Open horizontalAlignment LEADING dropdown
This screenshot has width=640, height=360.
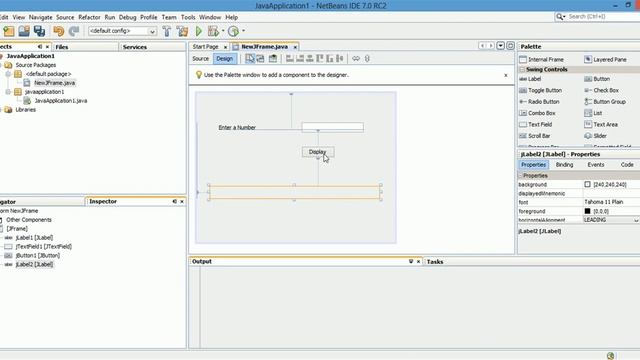pos(636,220)
